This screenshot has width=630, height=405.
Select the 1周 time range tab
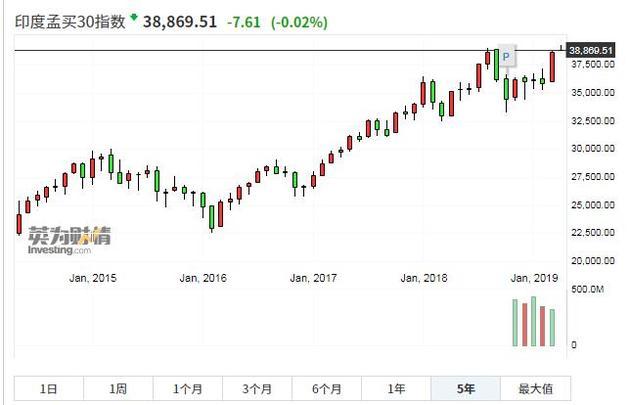click(x=118, y=389)
